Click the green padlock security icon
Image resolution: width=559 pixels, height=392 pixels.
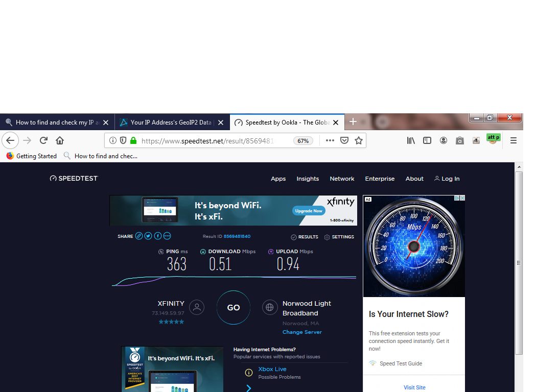(133, 141)
